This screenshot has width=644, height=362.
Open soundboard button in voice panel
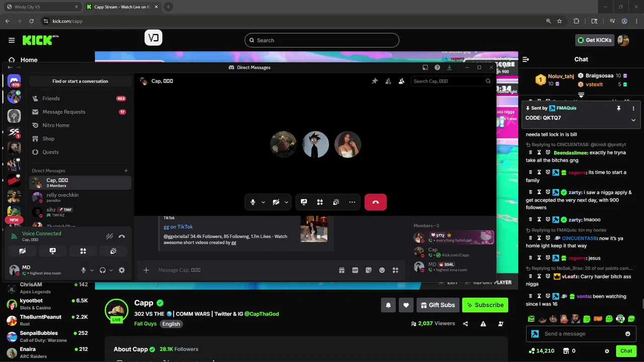(113, 251)
